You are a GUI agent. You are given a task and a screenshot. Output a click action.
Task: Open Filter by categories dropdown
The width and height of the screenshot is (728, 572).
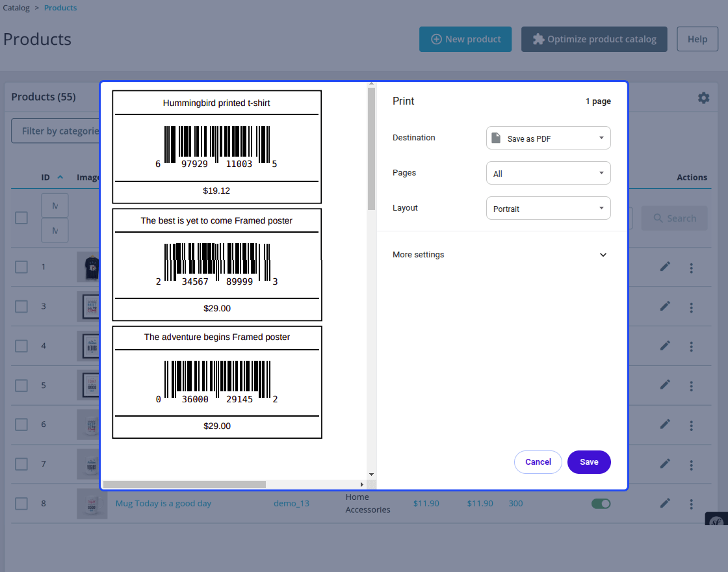[56, 131]
